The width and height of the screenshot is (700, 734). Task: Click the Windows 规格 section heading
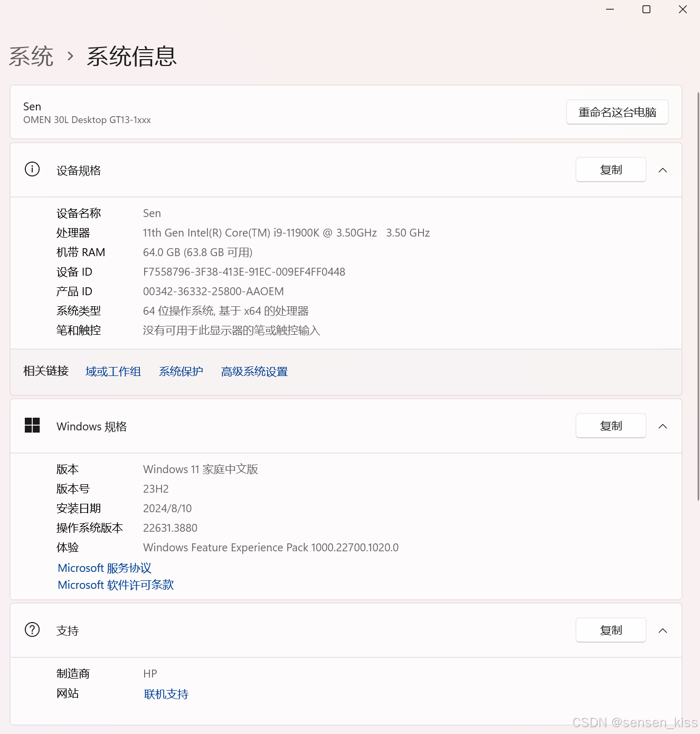pyautogui.click(x=92, y=427)
